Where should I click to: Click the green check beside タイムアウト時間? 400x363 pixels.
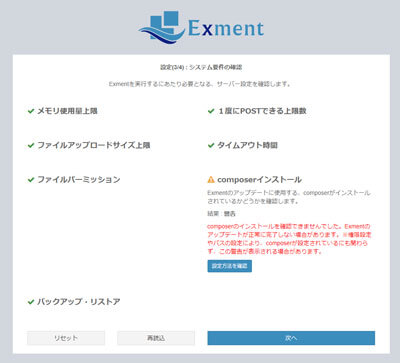coord(211,145)
